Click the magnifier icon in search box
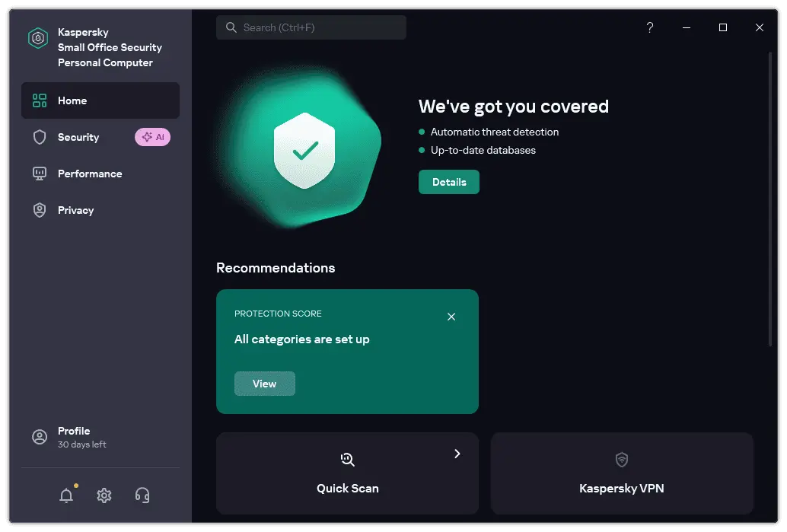The width and height of the screenshot is (787, 532). click(x=231, y=27)
